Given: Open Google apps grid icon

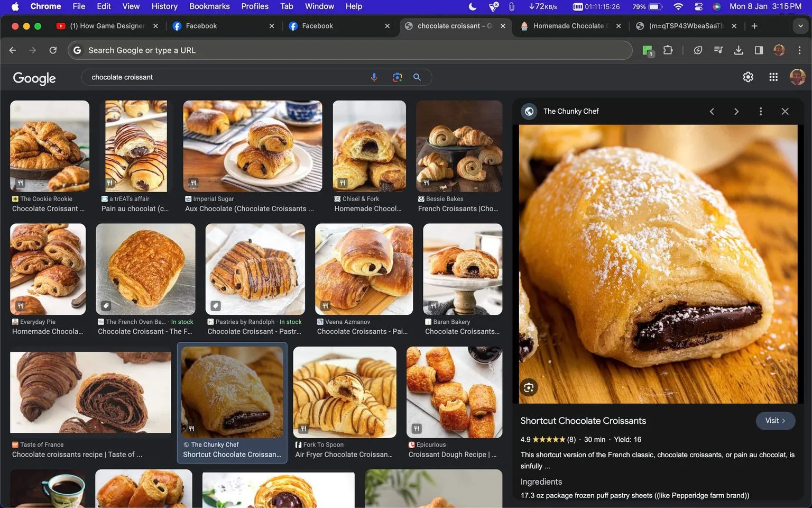Looking at the screenshot, I should tap(773, 77).
